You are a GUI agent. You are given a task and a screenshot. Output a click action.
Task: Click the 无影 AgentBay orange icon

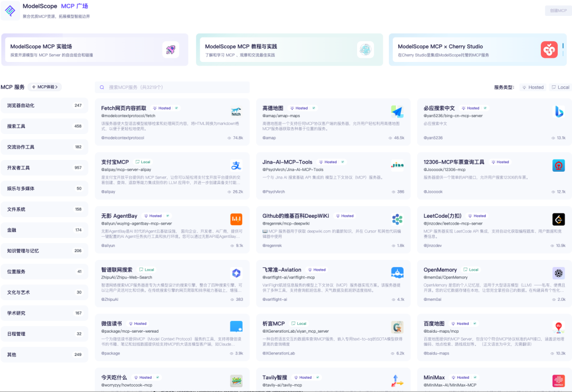tap(236, 219)
